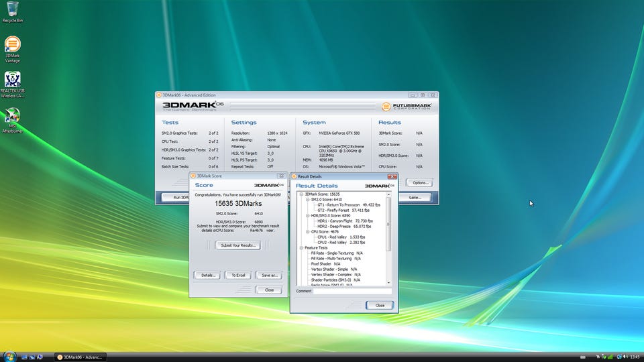
Task: Click the Save as... button
Action: click(269, 275)
